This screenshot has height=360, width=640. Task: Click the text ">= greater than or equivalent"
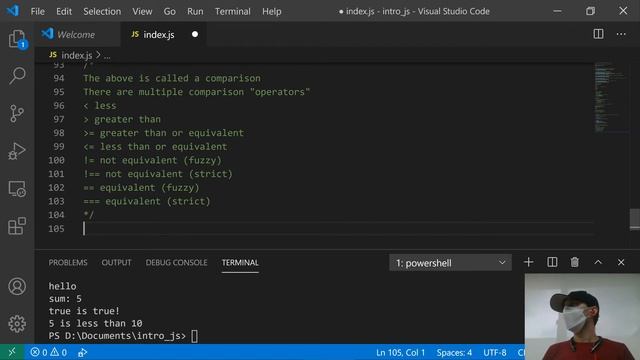click(163, 133)
